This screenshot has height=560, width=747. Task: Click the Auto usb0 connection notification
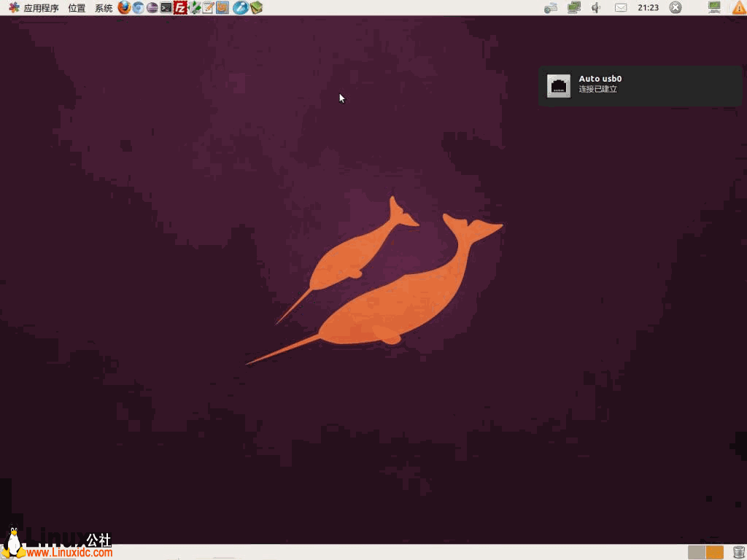pos(640,85)
